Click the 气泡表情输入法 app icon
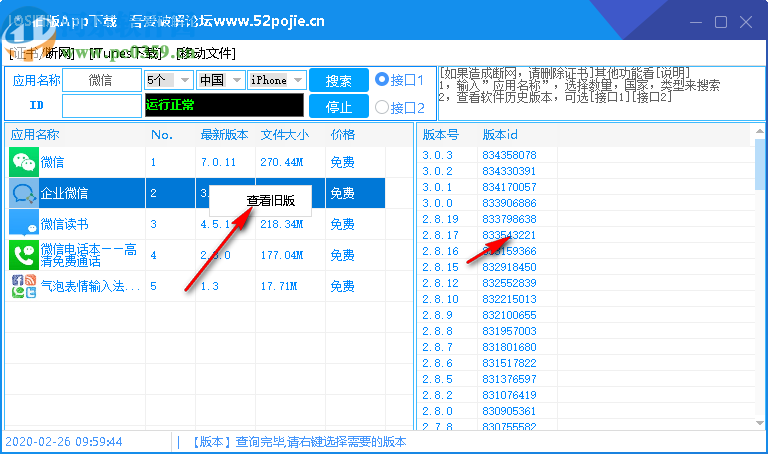This screenshot has height=454, width=768. [24, 286]
